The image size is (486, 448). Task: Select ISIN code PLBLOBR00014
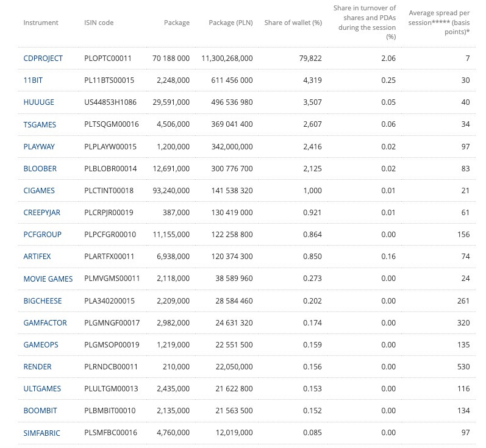(110, 169)
